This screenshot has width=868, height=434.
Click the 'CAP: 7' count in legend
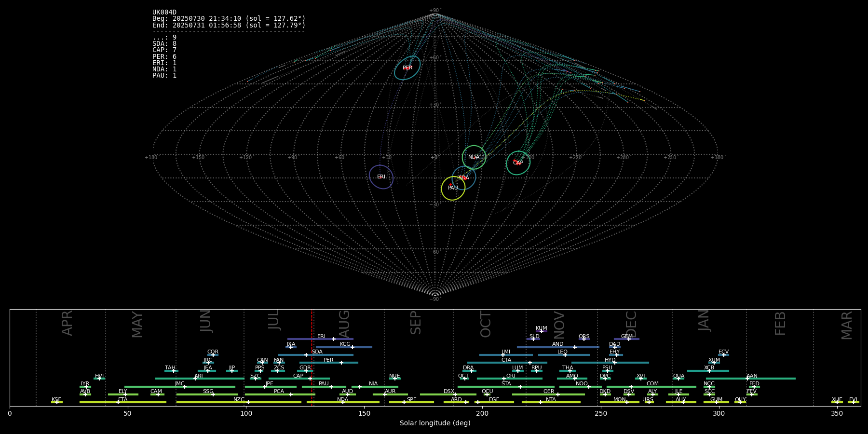pos(164,50)
